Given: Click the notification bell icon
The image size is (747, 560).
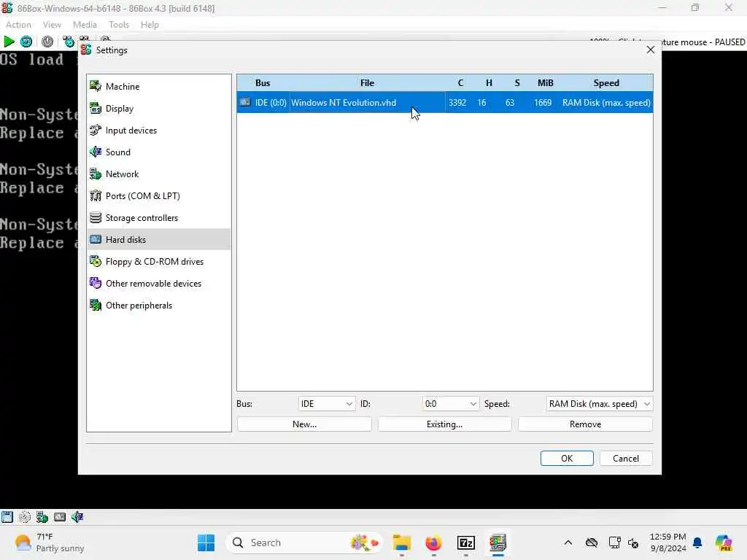Looking at the screenshot, I should [x=698, y=542].
